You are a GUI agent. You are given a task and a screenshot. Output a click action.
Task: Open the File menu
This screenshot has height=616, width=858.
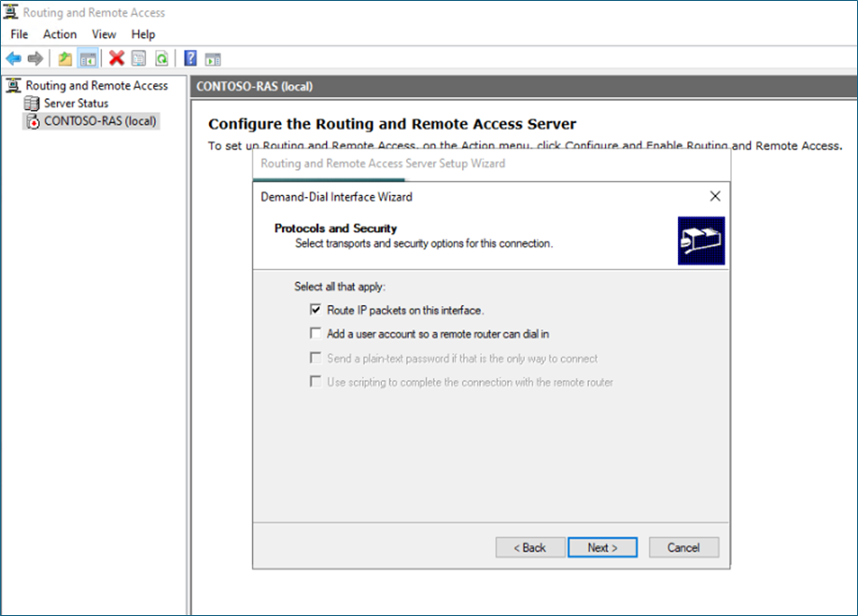click(20, 35)
